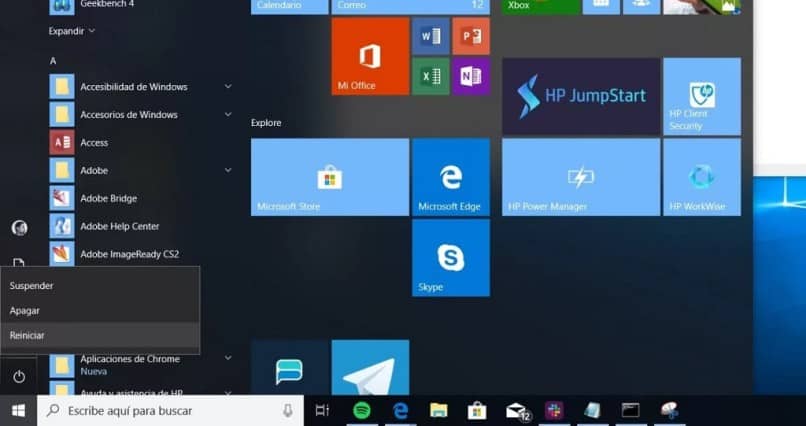Click the letter A section header

click(x=52, y=61)
